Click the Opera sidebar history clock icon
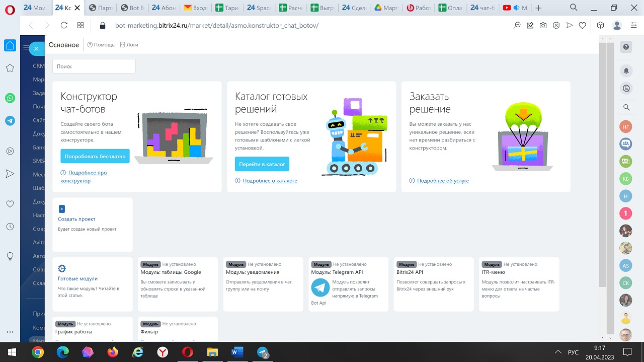644x362 pixels. [x=10, y=227]
